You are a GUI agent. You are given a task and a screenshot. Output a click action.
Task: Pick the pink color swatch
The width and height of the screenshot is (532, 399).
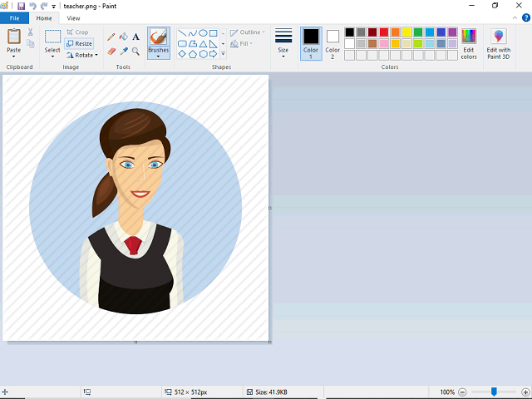[x=384, y=43]
